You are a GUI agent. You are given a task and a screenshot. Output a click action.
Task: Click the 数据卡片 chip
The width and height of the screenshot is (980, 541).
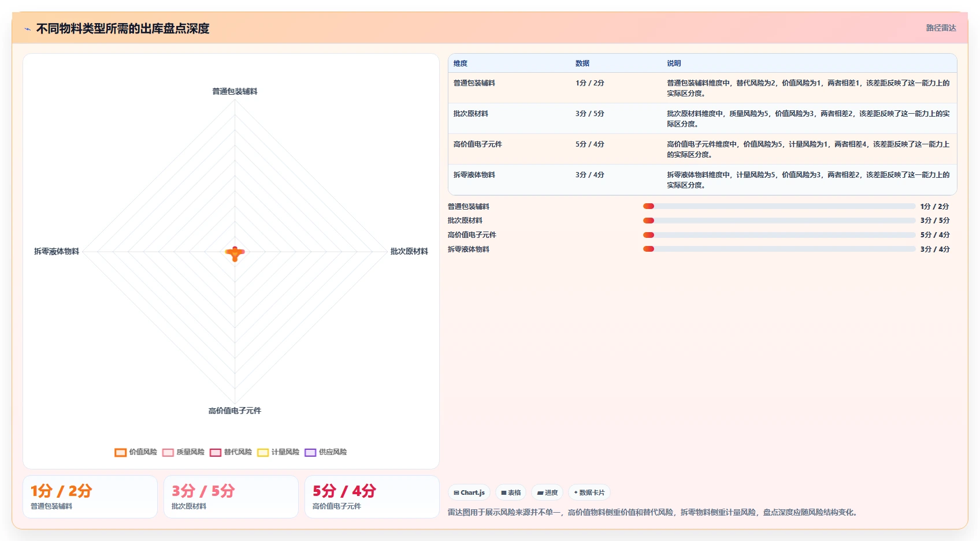click(x=589, y=493)
